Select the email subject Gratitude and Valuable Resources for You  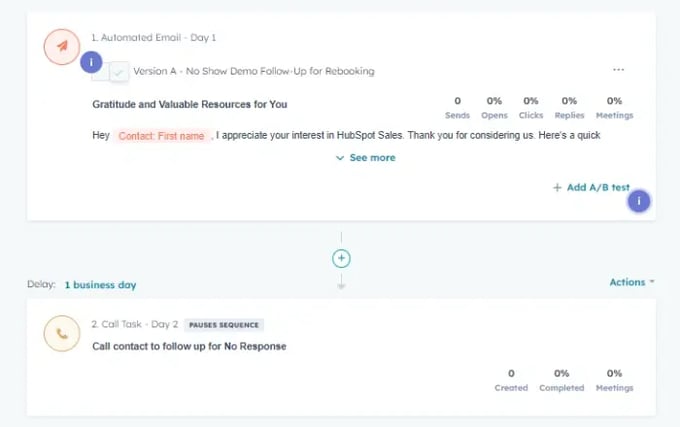coord(190,104)
